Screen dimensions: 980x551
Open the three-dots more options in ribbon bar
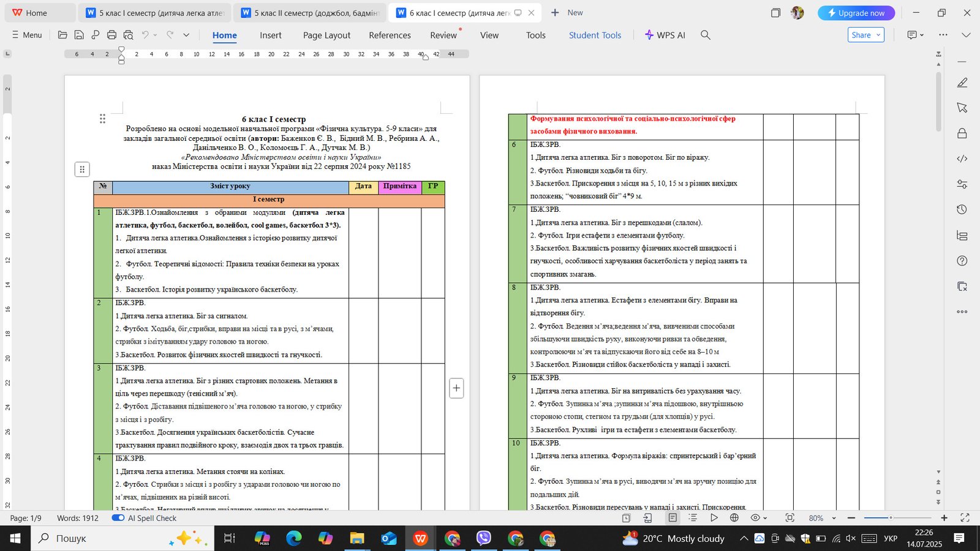pyautogui.click(x=943, y=35)
